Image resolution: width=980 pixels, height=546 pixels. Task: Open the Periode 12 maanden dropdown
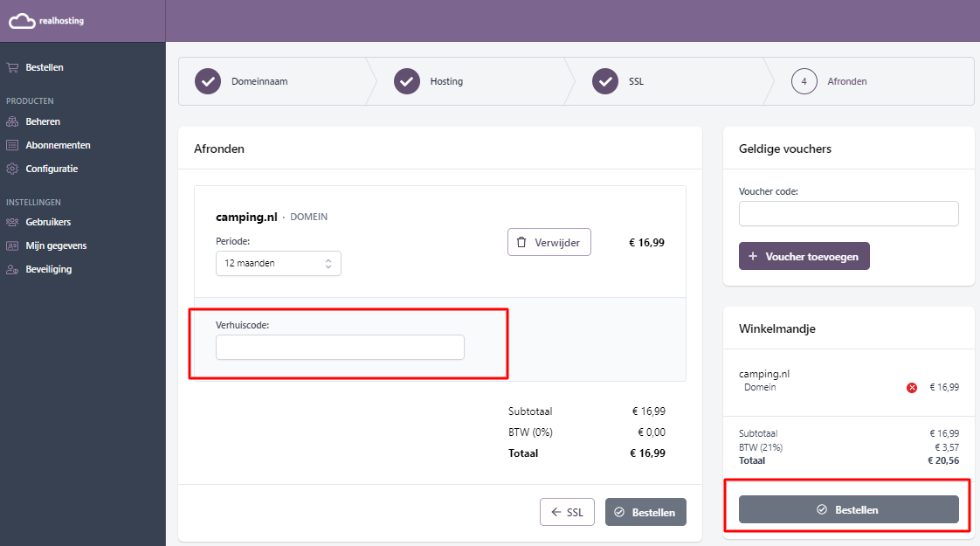[x=278, y=263]
